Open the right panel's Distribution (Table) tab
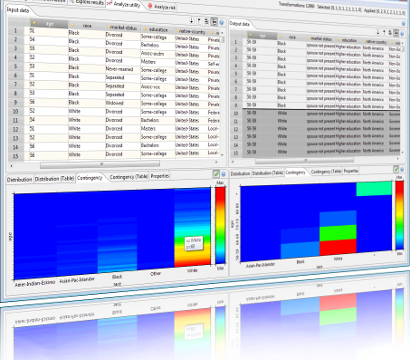The width and height of the screenshot is (410, 360). pyautogui.click(x=268, y=173)
